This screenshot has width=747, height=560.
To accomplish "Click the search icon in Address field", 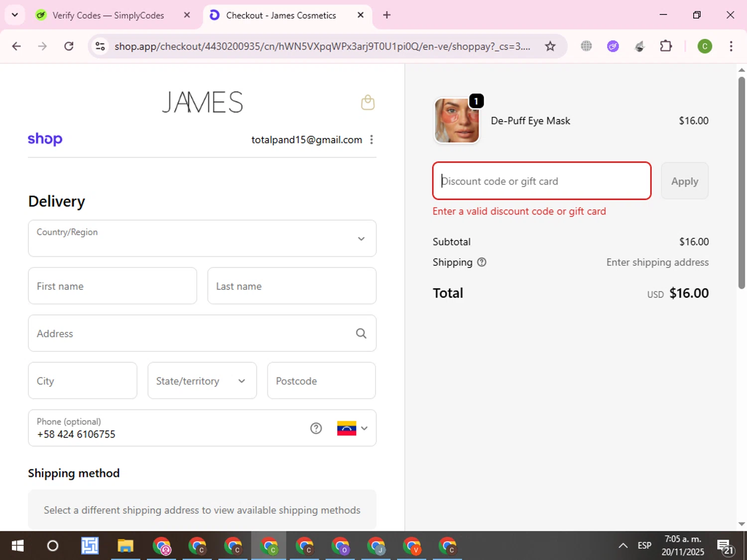I will pyautogui.click(x=361, y=334).
